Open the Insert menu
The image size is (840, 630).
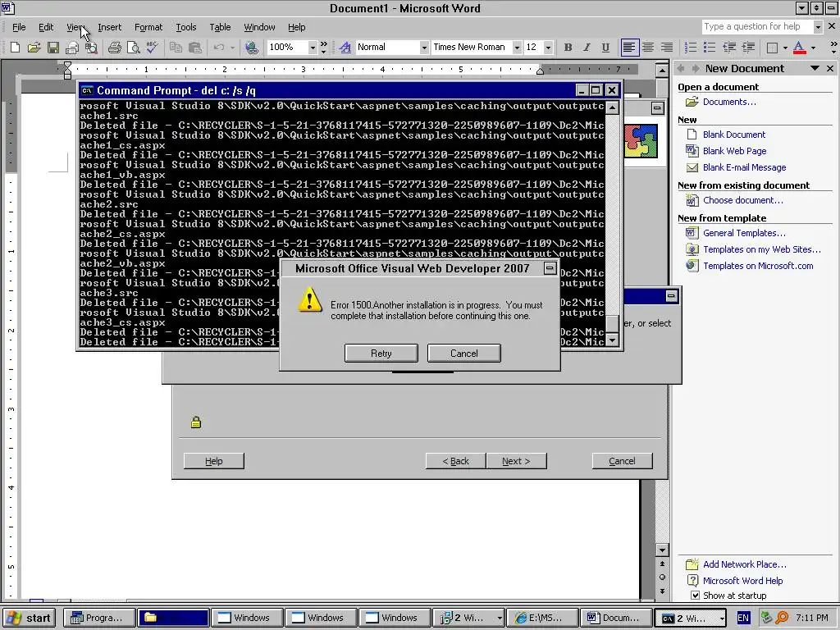109,27
